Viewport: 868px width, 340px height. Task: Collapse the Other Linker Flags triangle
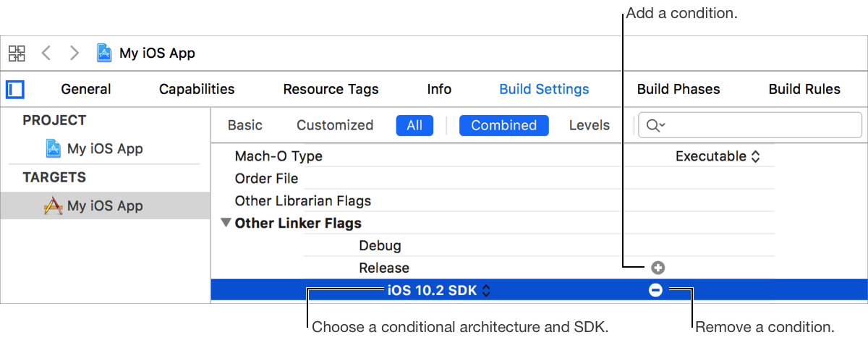click(x=226, y=224)
